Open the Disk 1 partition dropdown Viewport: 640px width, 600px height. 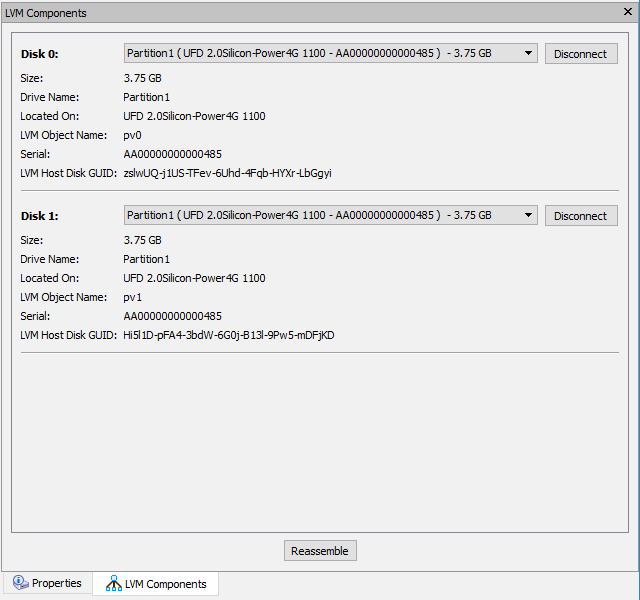point(330,216)
